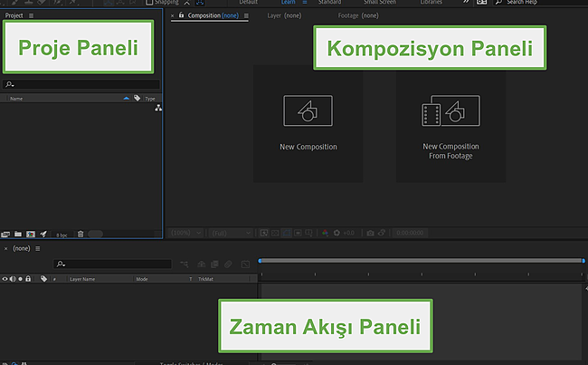Open the (Full) resolution dropdown
The image size is (588, 365).
(x=231, y=233)
